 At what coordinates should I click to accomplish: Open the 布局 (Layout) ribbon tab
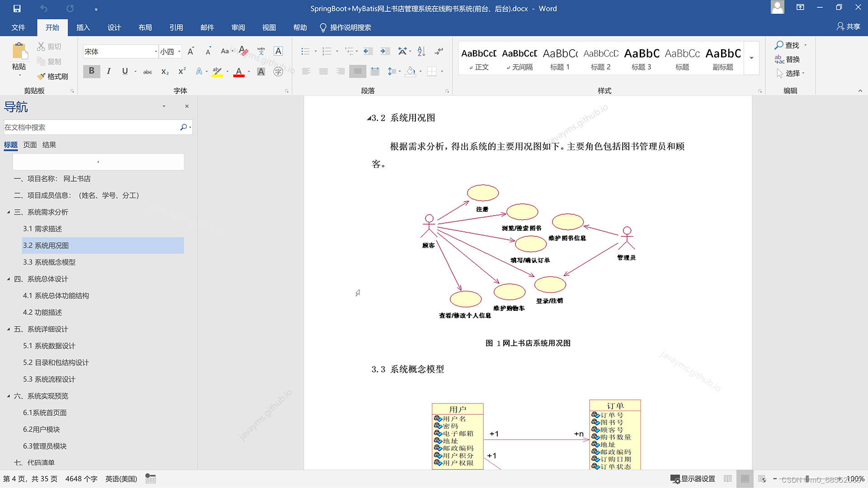click(x=145, y=28)
